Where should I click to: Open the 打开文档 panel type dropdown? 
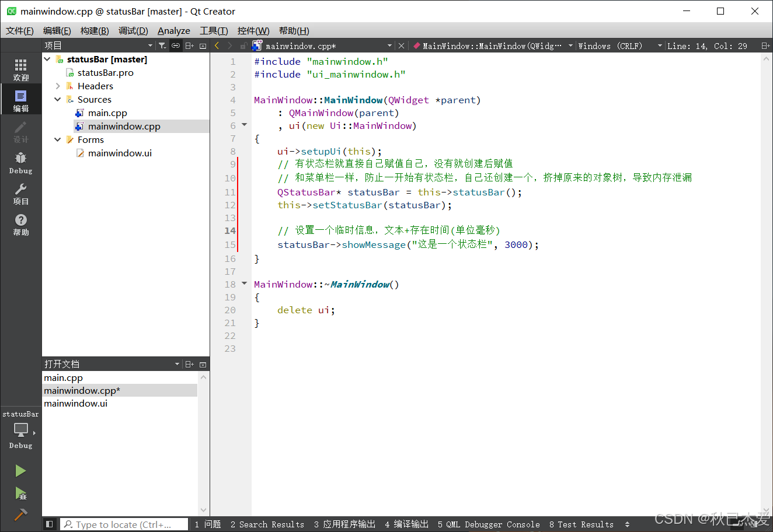(112, 364)
